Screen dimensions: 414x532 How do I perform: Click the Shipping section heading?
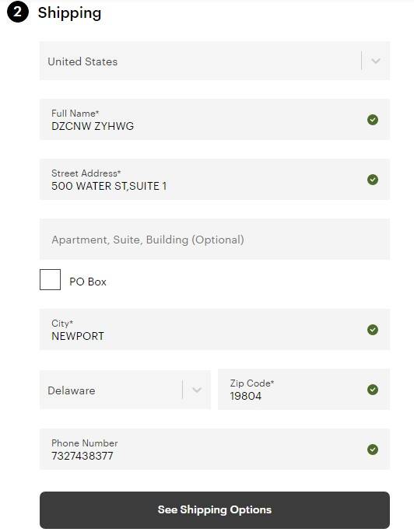pos(69,13)
